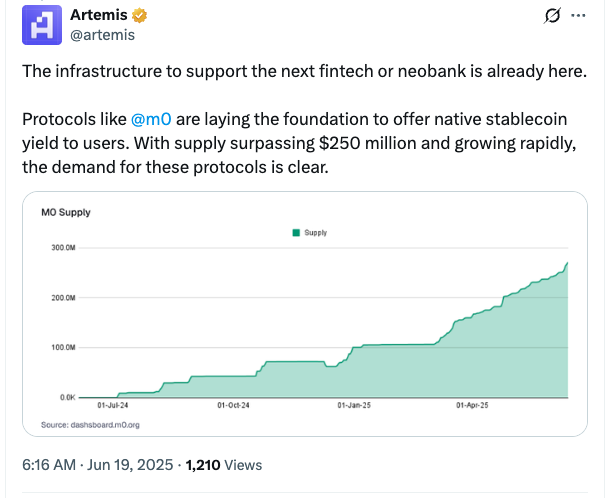Screen dimensions: 613x498
Task: Click the 300.0M y-axis label
Action: click(63, 247)
